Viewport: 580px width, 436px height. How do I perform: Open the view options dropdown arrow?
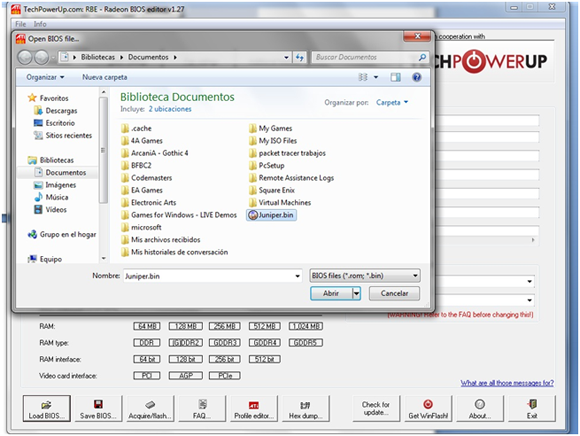(376, 77)
